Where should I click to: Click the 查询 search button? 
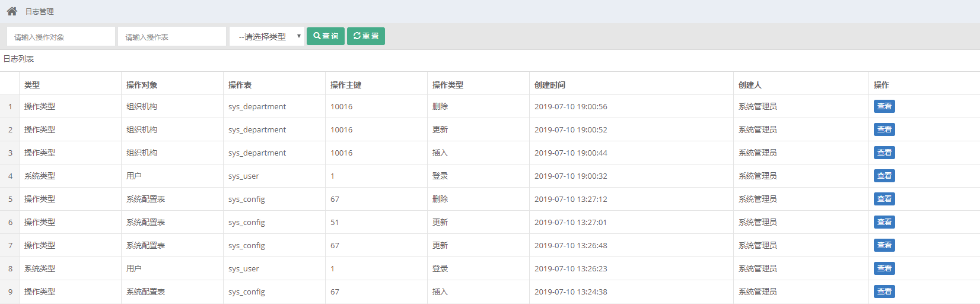click(x=326, y=36)
